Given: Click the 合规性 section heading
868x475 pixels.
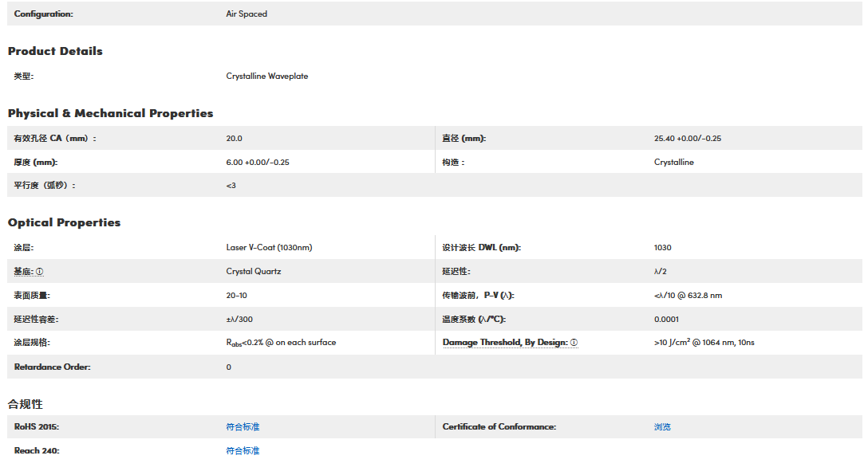Looking at the screenshot, I should 25,404.
